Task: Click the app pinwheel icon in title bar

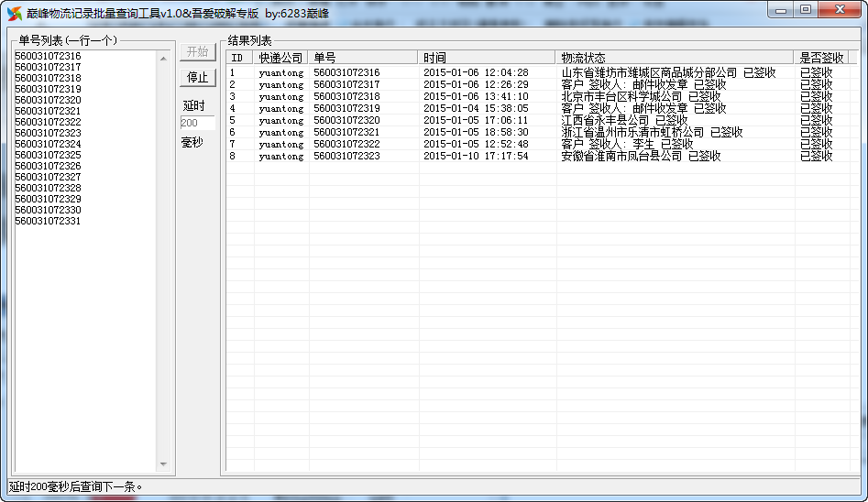Action: (x=15, y=14)
